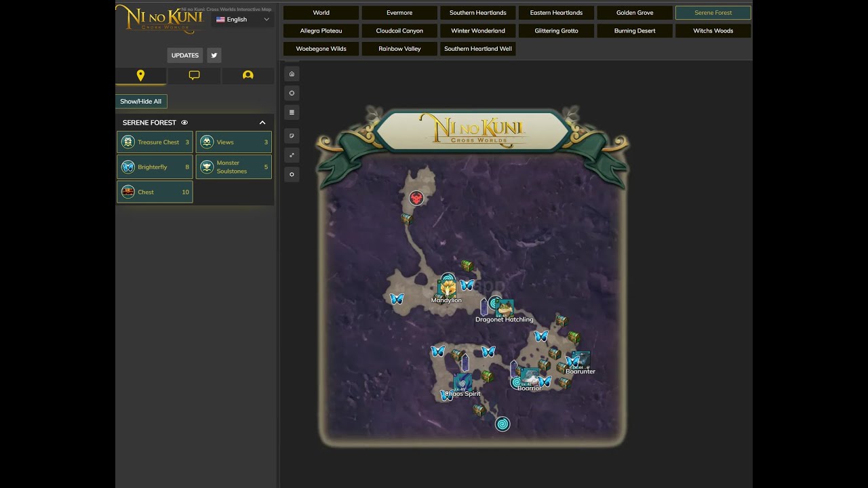This screenshot has width=868, height=488.
Task: Click the red boss skull marker on map
Action: [x=416, y=198]
